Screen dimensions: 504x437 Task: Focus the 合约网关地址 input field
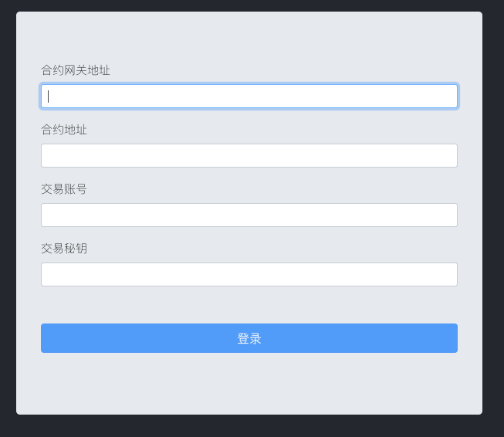coord(249,97)
